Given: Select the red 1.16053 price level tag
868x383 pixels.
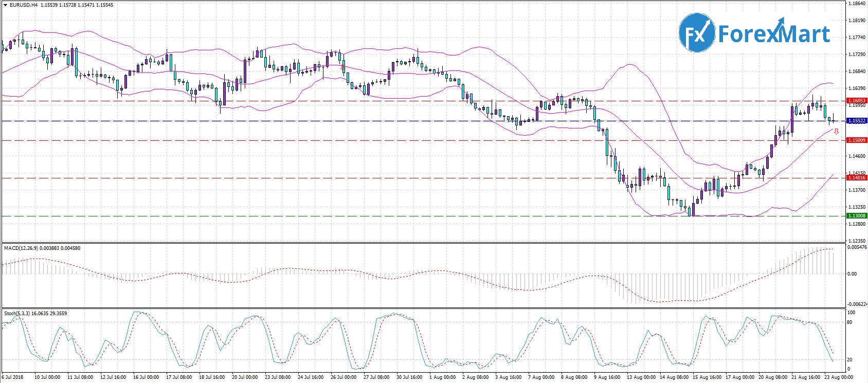Looking at the screenshot, I should tap(857, 101).
